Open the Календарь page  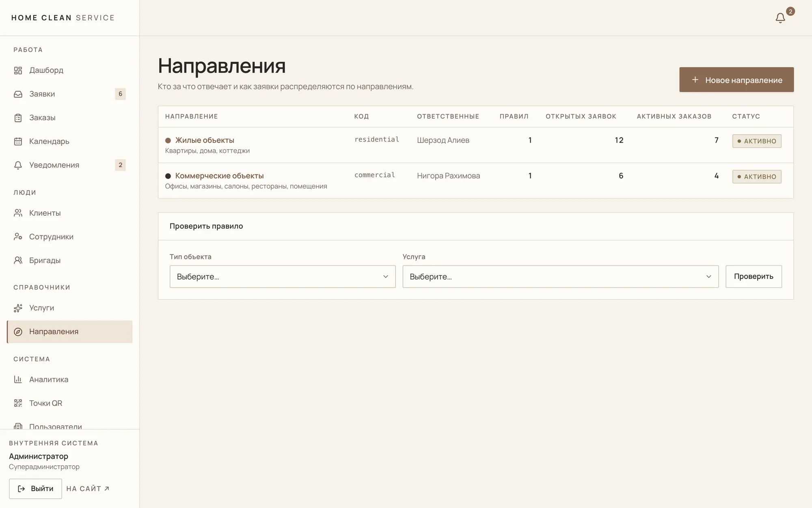point(70,141)
